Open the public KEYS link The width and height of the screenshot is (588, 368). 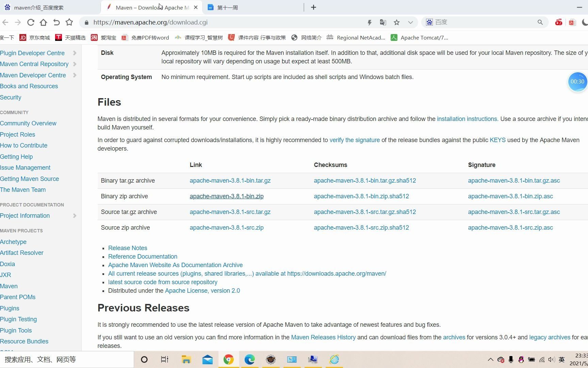[x=497, y=140]
